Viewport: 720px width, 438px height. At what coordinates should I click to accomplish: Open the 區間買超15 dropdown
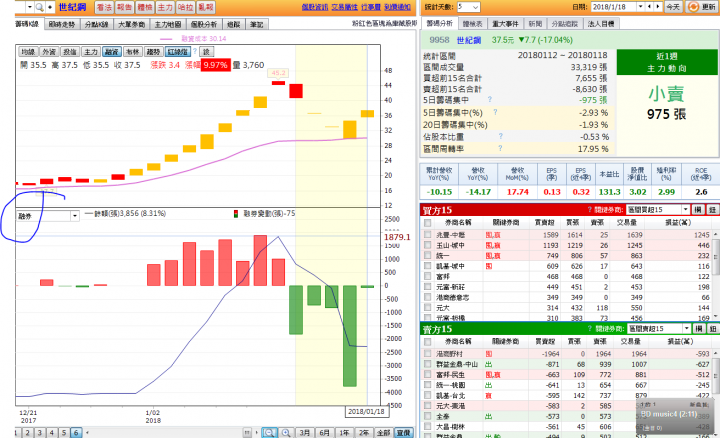point(658,210)
